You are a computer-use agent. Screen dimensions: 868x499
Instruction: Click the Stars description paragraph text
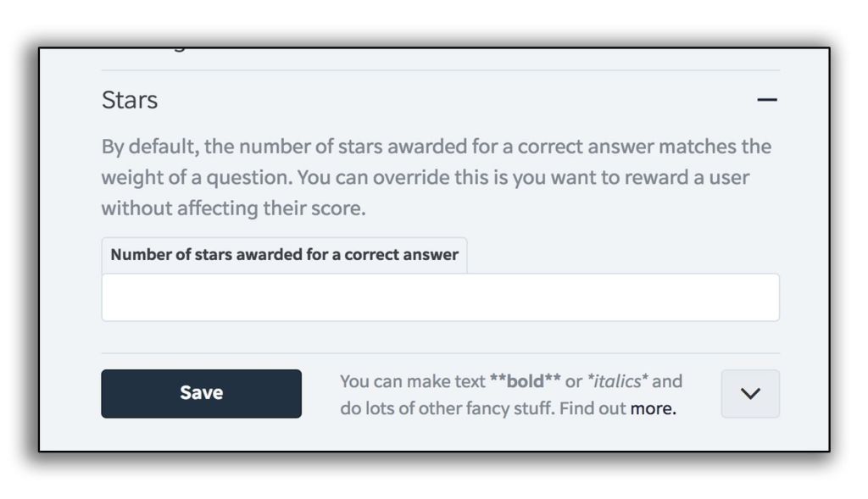pyautogui.click(x=437, y=178)
